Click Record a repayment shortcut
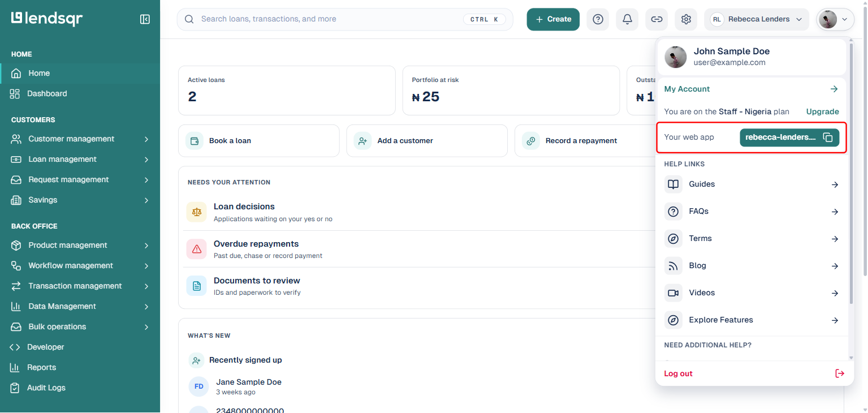Image resolution: width=868 pixels, height=413 pixels. pyautogui.click(x=585, y=141)
